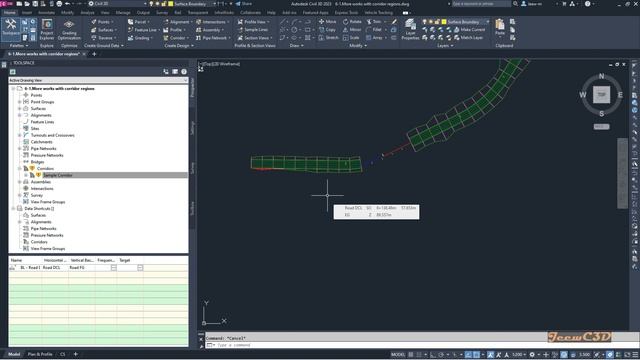The image size is (640, 360).
Task: Click the layer color swatch in Layers panel
Action: 444,22
